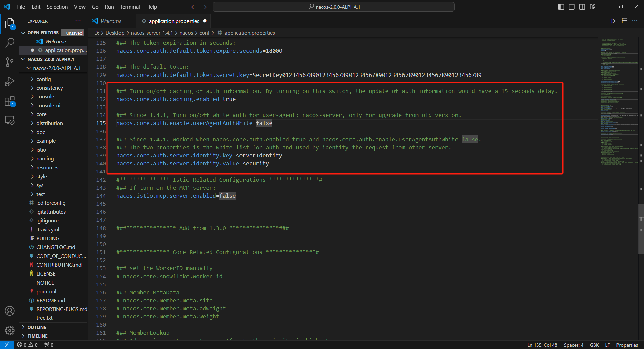The image size is (644, 349).
Task: Click the Split Editor icon
Action: coord(624,21)
